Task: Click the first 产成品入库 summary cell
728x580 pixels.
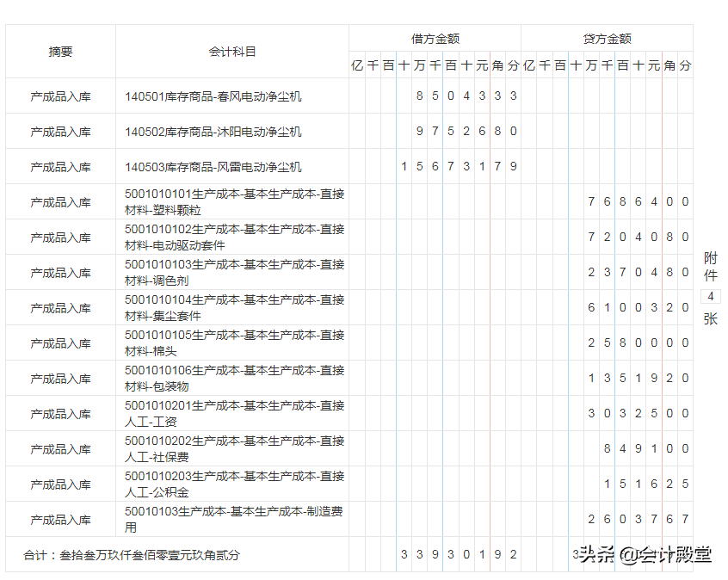Action: coord(60,96)
